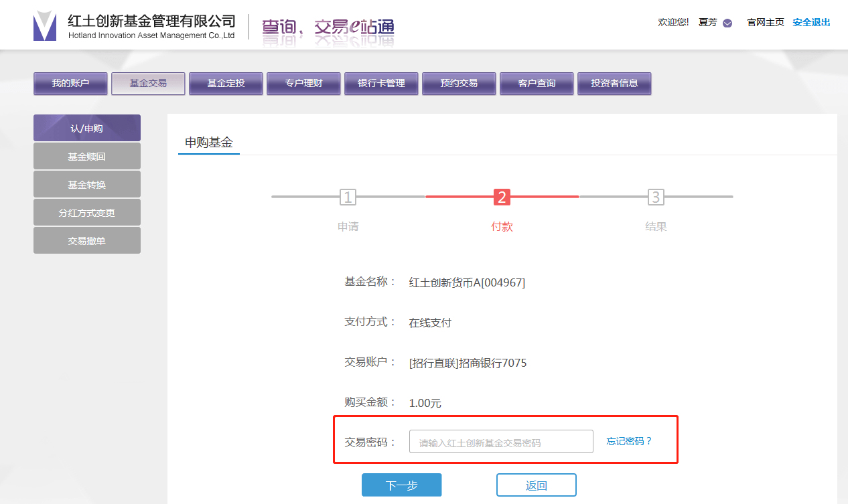Click the 查询、交易e站通 banner slogan

pos(328,27)
